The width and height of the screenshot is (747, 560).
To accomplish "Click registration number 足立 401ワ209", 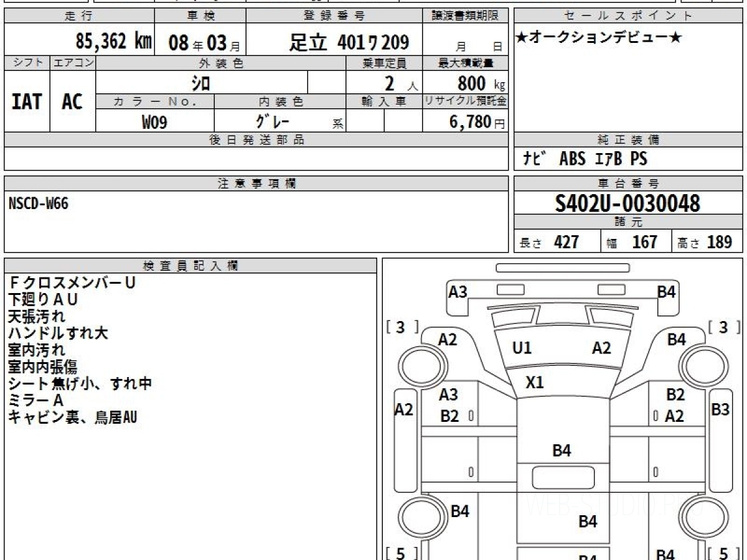I will pyautogui.click(x=349, y=42).
